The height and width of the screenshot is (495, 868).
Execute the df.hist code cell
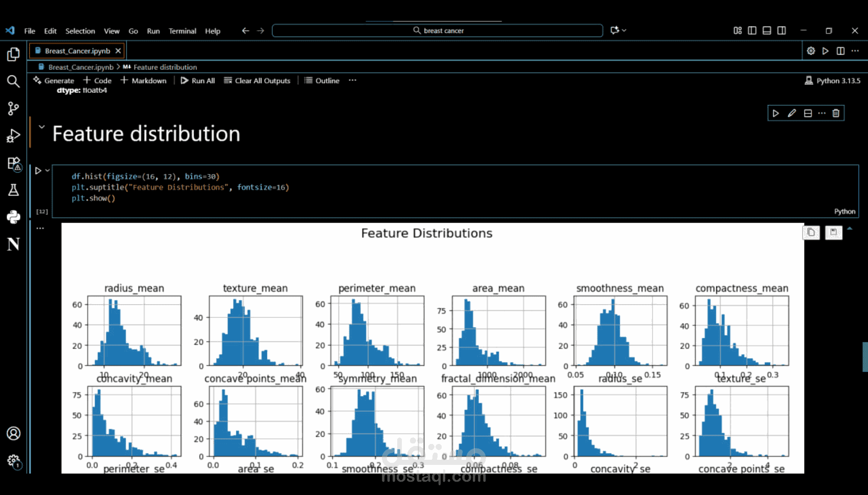(x=38, y=170)
